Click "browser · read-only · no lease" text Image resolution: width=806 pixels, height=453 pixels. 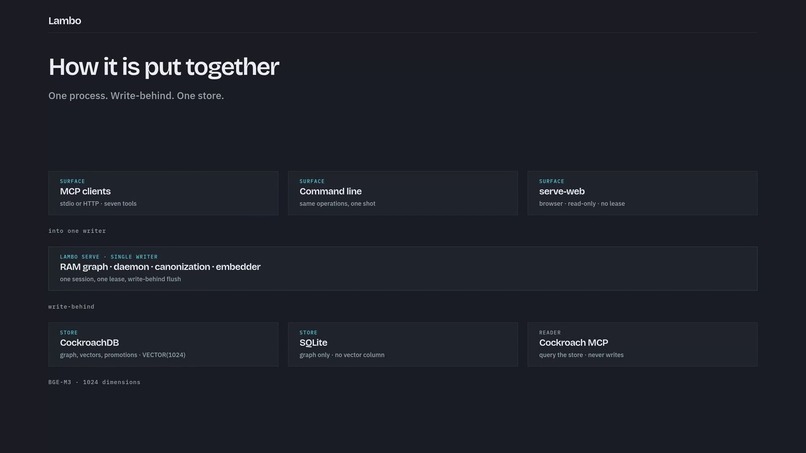[x=582, y=204]
